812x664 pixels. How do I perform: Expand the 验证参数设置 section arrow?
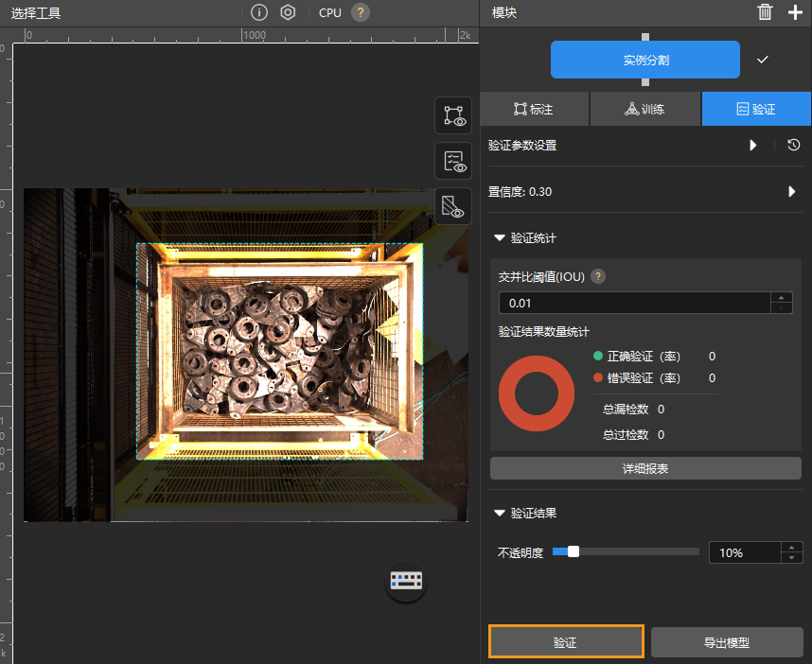(x=753, y=145)
